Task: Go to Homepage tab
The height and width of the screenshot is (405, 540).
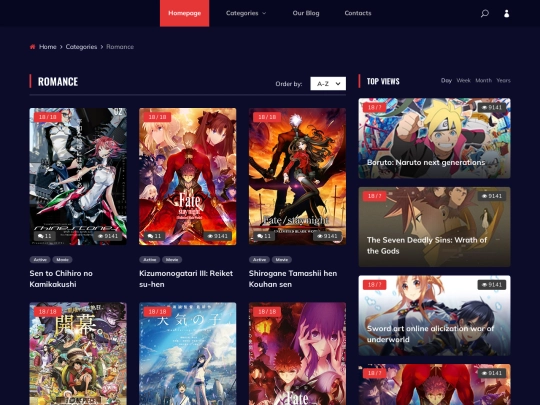Action: pos(185,13)
